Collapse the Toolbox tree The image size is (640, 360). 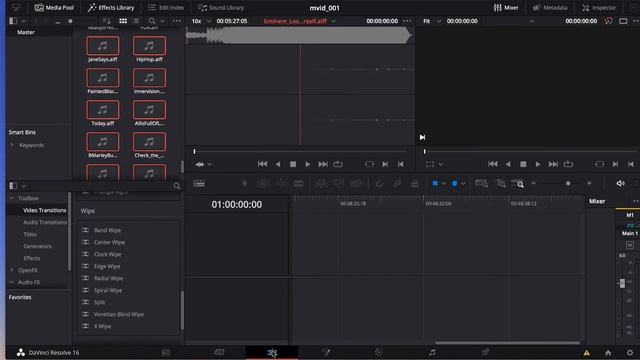[12, 198]
